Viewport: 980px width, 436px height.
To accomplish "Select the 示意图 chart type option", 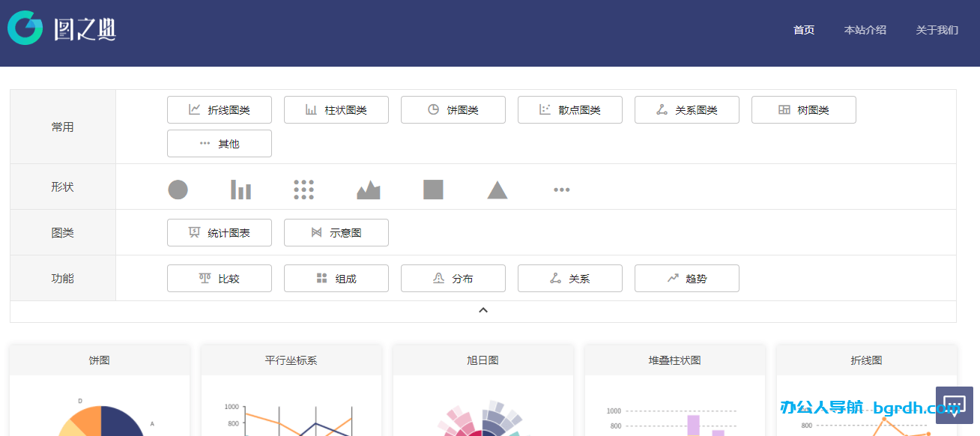I will pyautogui.click(x=336, y=232).
